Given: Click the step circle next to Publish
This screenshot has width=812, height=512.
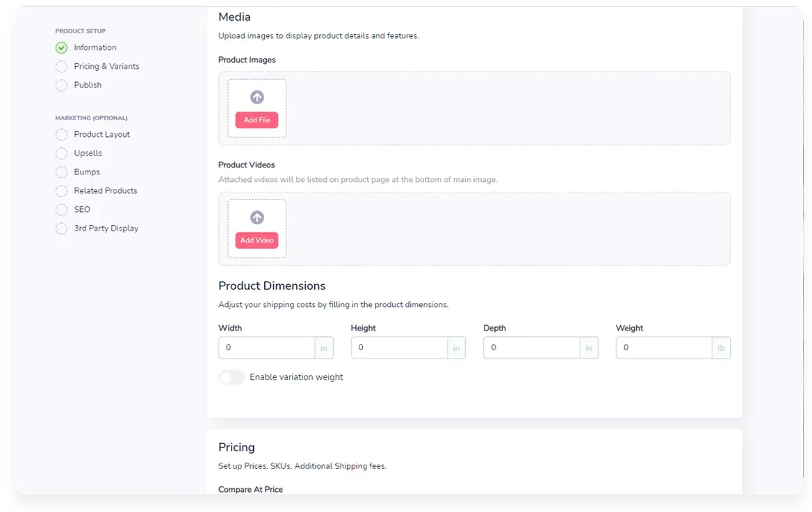Looking at the screenshot, I should [x=61, y=85].
